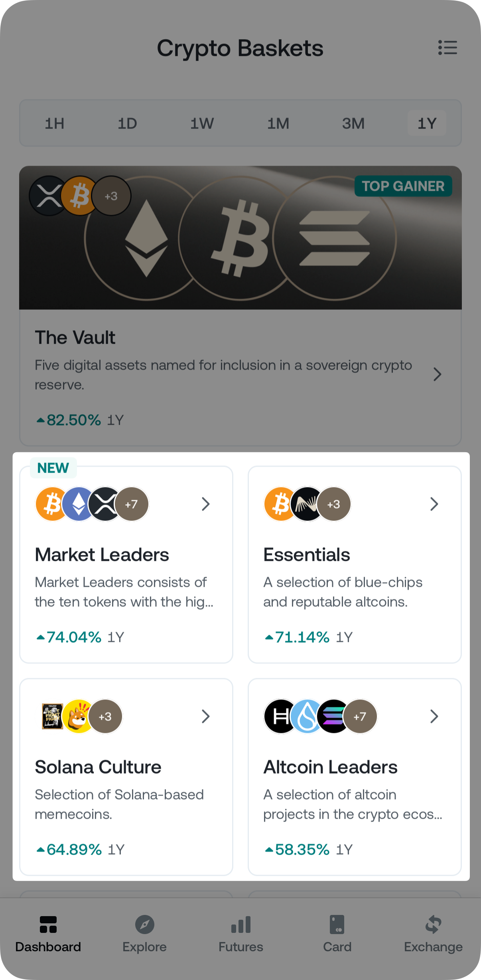The height and width of the screenshot is (980, 481).
Task: Open Market Leaders chevron arrow
Action: tap(205, 504)
